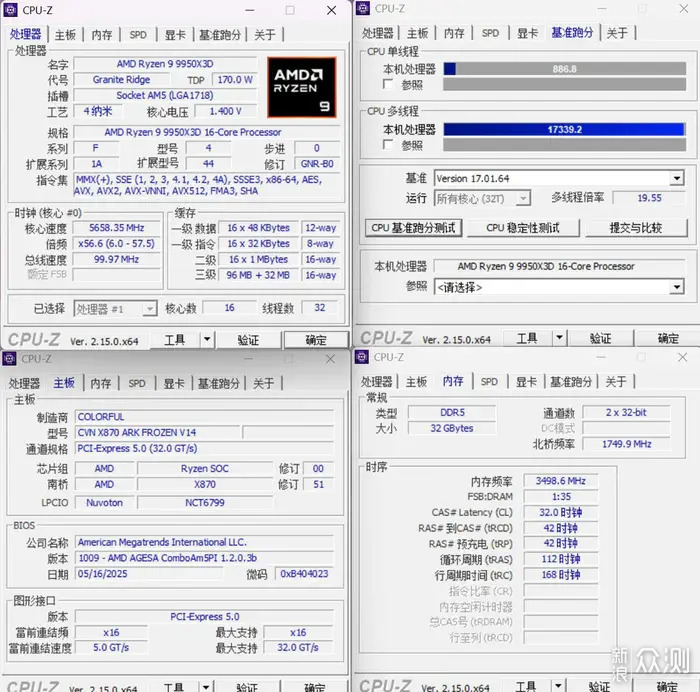Expand the benchmark Version 17.01.64 dropdown
The height and width of the screenshot is (692, 700).
[x=677, y=178]
